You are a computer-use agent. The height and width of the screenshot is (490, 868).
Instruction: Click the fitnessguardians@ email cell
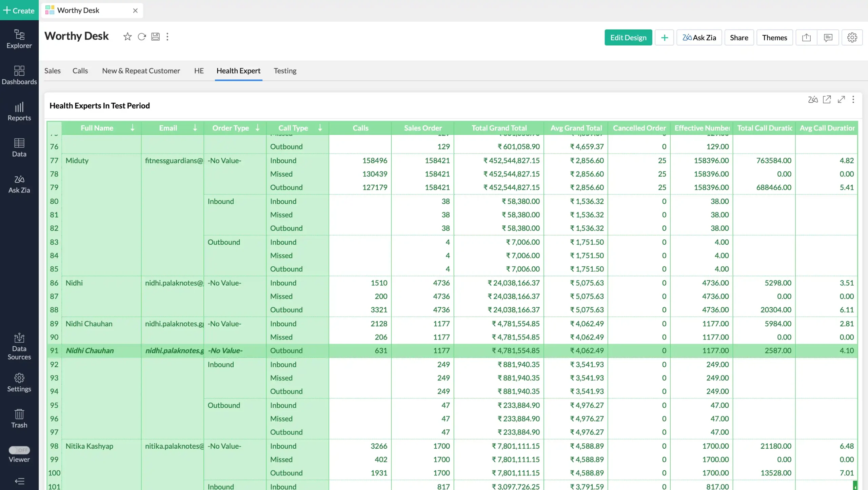(174, 160)
